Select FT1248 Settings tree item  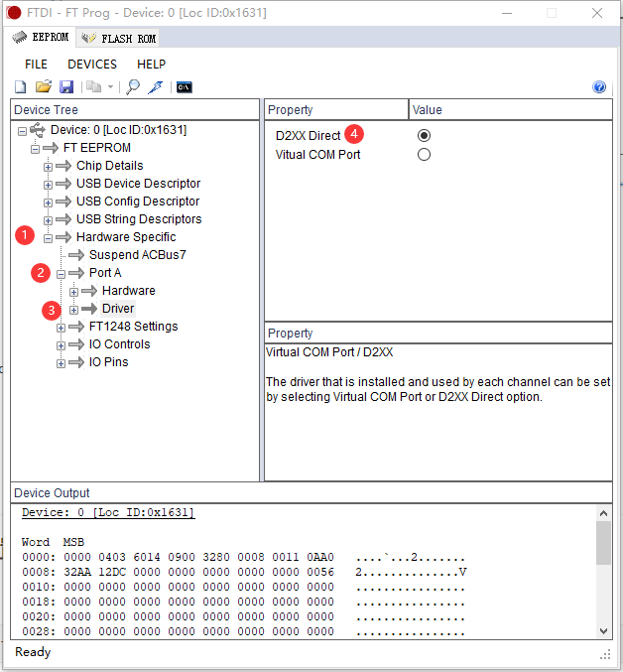[133, 327]
